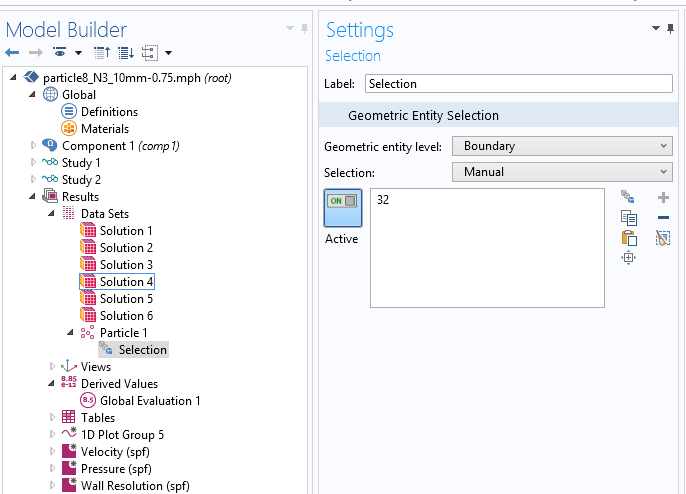Expand the Component 1 tree node

[x=34, y=146]
